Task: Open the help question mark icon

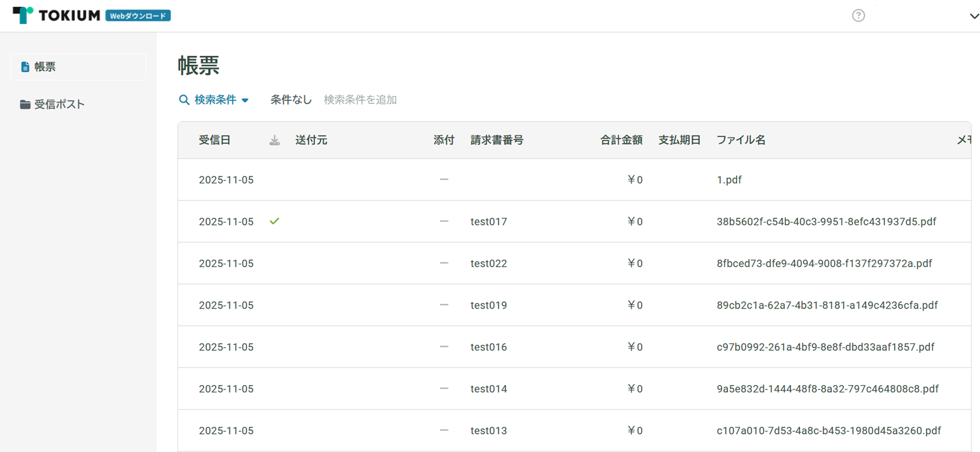Action: point(858,16)
